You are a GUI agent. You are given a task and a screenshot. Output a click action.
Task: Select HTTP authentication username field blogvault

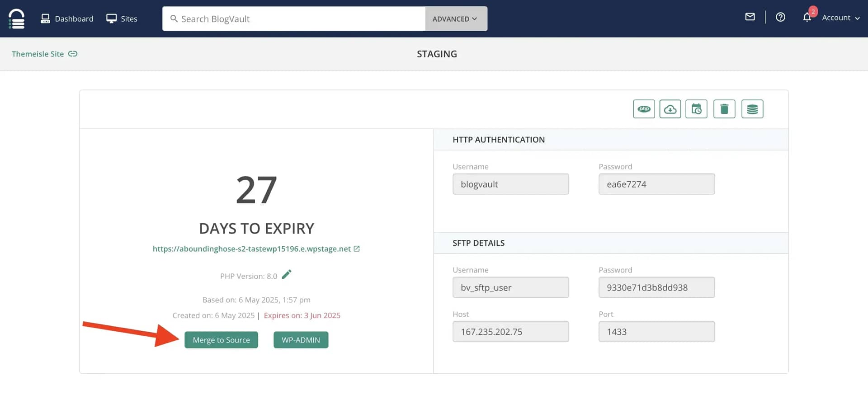pos(510,184)
